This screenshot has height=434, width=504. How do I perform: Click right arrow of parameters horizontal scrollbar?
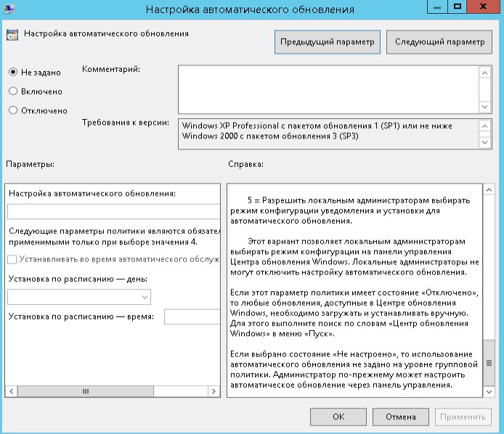(214, 391)
